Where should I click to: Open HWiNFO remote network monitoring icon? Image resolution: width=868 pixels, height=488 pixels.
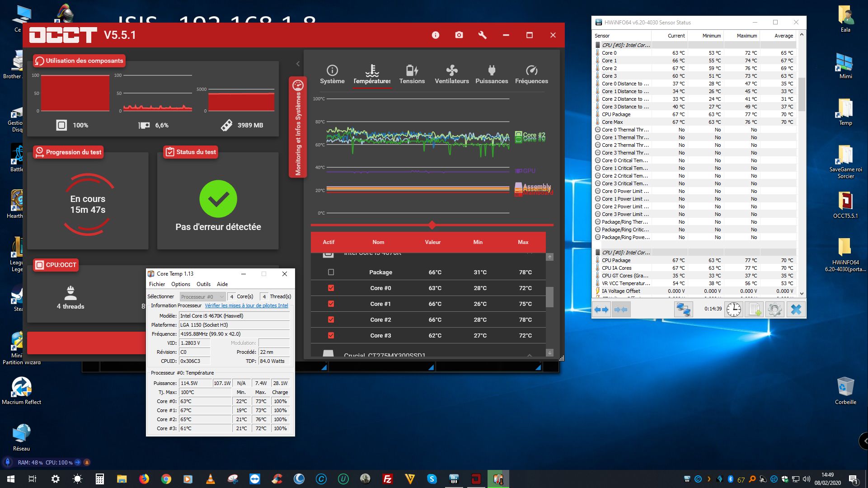click(683, 310)
